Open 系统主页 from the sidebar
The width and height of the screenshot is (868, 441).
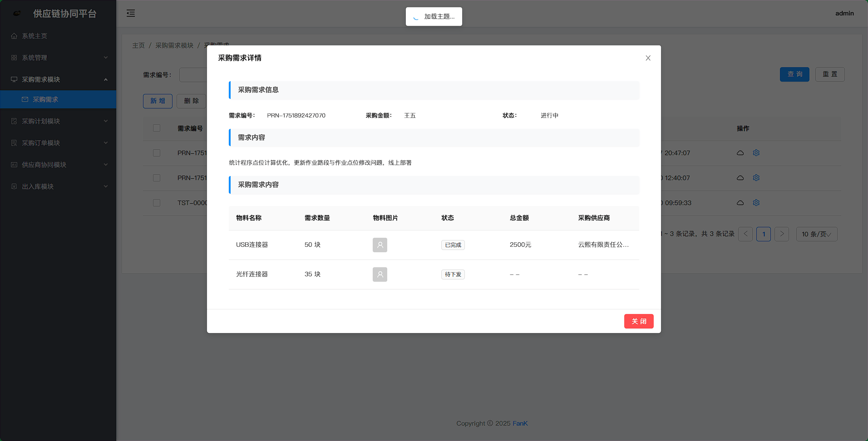[35, 36]
